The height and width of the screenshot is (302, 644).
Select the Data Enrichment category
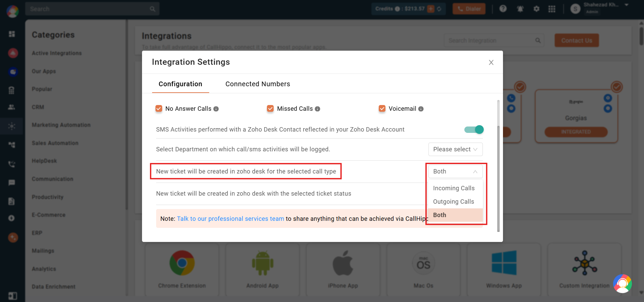click(54, 287)
